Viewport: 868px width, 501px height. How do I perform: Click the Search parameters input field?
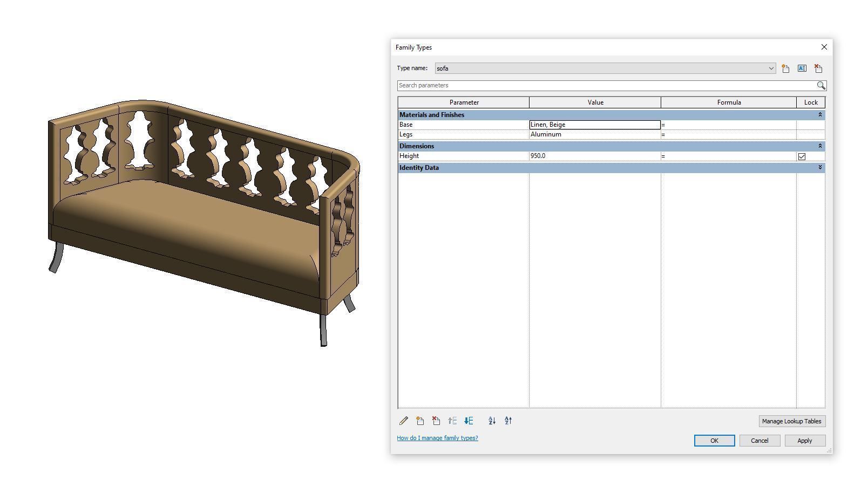pos(594,85)
